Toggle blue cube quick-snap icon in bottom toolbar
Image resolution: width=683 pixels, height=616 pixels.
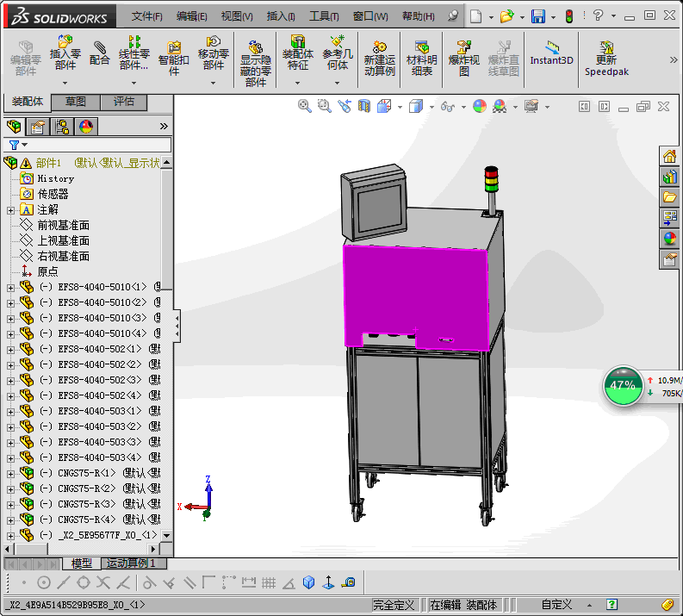click(308, 582)
